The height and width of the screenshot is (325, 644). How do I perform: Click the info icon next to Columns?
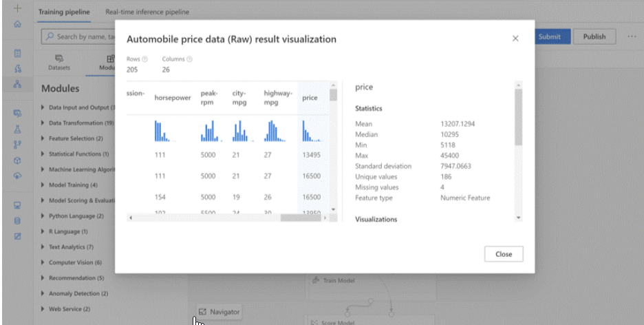click(189, 59)
